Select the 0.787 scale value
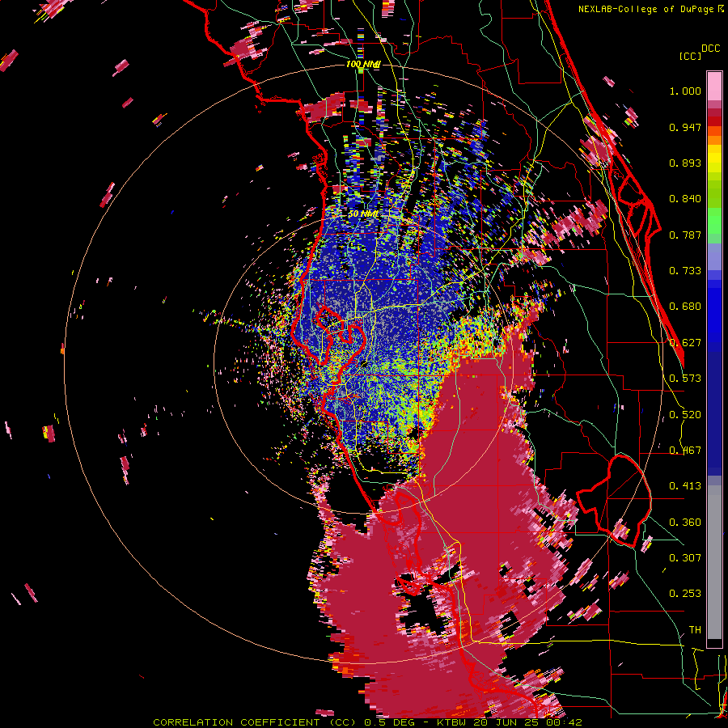The image size is (728, 728). (685, 235)
